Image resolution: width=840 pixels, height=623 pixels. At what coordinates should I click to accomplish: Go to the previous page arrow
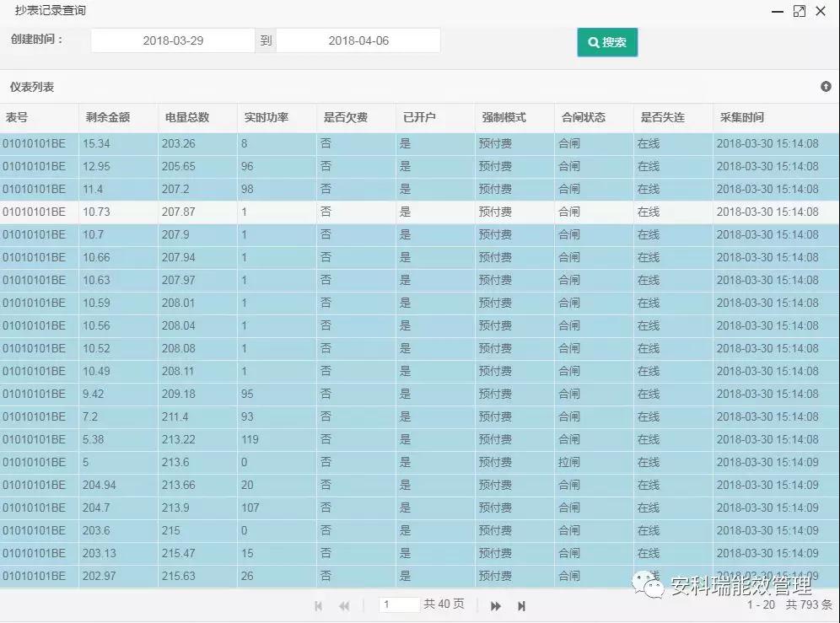tap(344, 605)
